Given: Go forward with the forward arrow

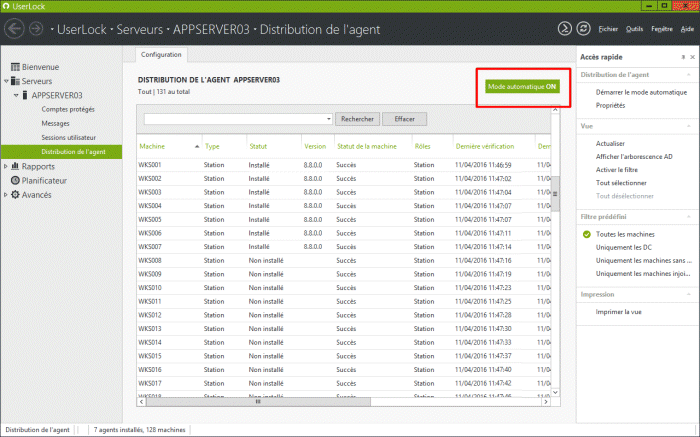Looking at the screenshot, I should pyautogui.click(x=36, y=29).
